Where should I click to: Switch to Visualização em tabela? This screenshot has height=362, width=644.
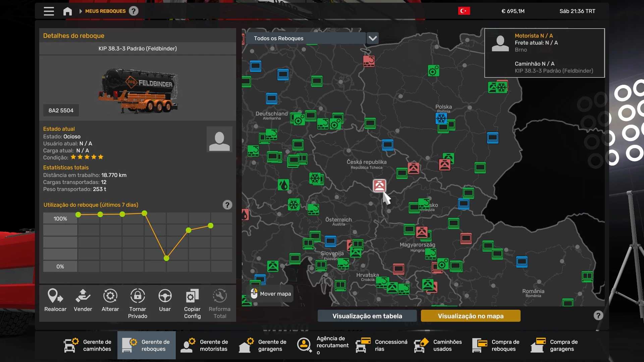367,316
